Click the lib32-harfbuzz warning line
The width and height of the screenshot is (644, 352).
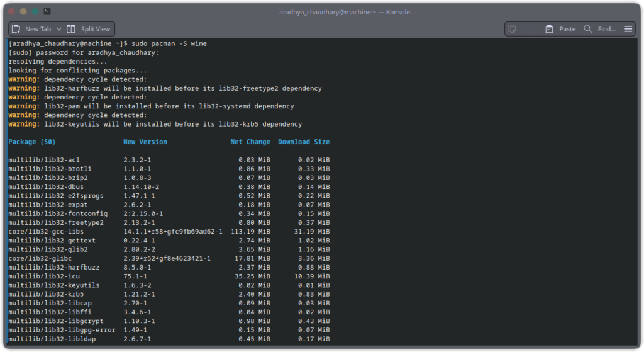[165, 88]
